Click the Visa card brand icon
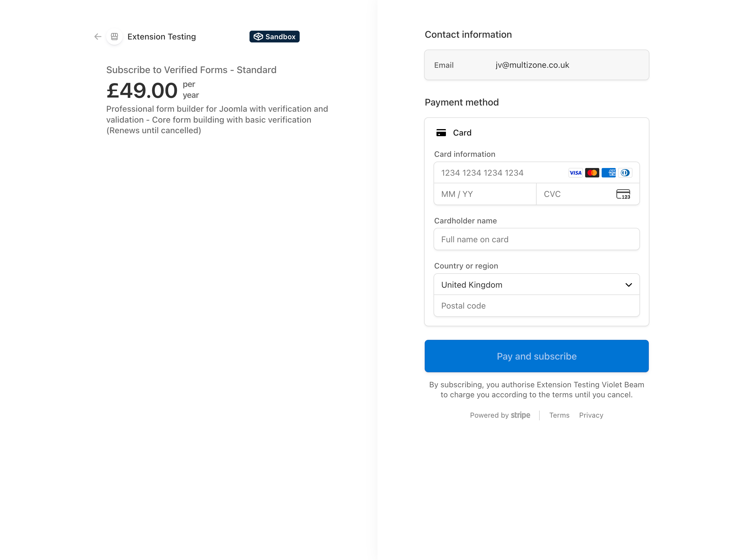755x560 pixels. pos(576,172)
